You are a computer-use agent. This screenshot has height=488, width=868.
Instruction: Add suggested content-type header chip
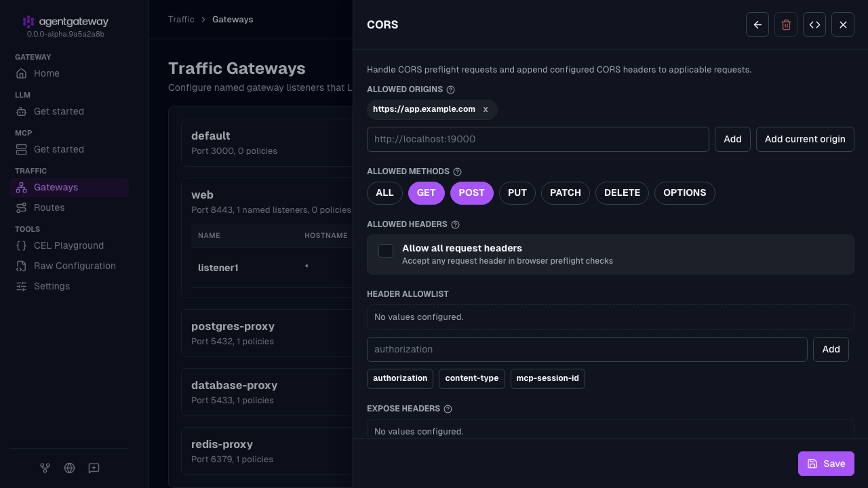(472, 378)
